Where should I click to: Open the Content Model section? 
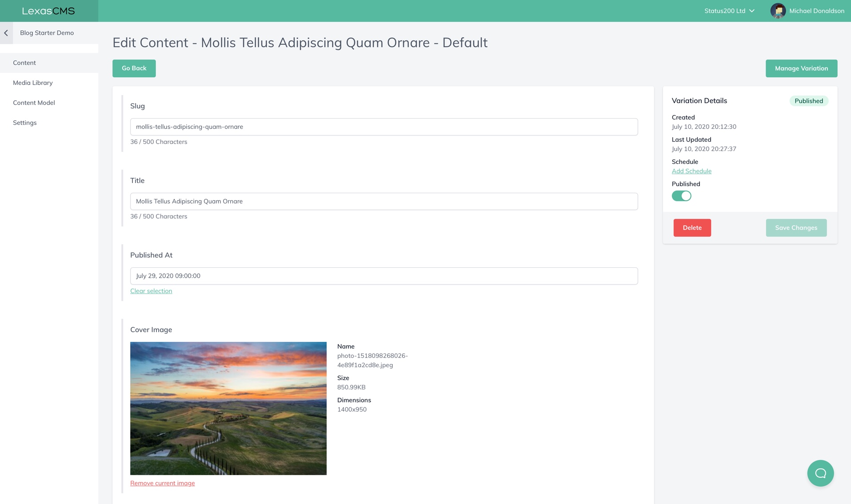34,103
